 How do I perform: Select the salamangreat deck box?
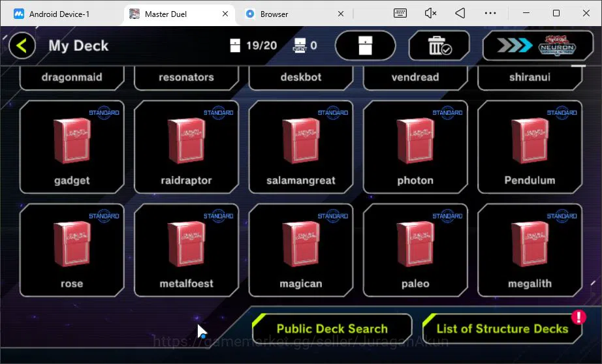click(300, 147)
